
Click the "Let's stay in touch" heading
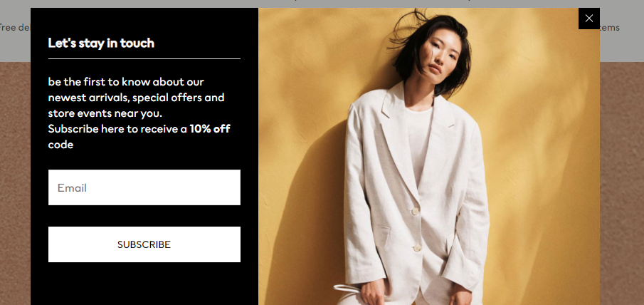(x=101, y=43)
